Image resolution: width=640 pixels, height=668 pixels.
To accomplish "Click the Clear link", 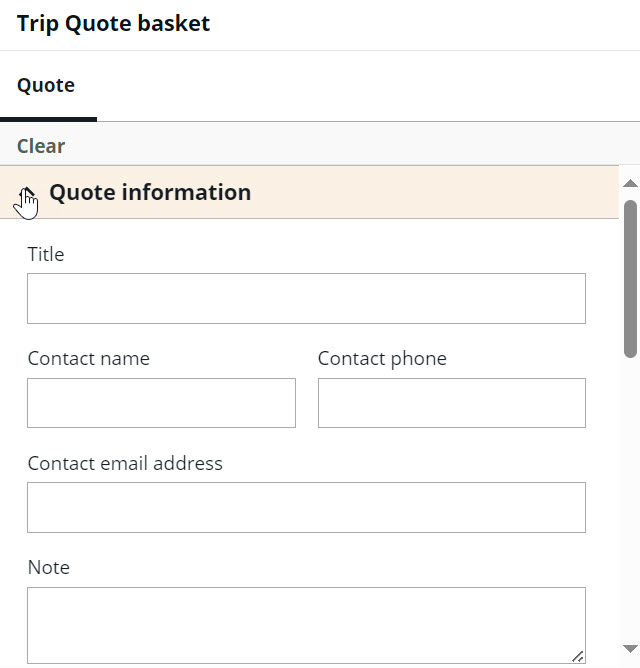I will (41, 146).
